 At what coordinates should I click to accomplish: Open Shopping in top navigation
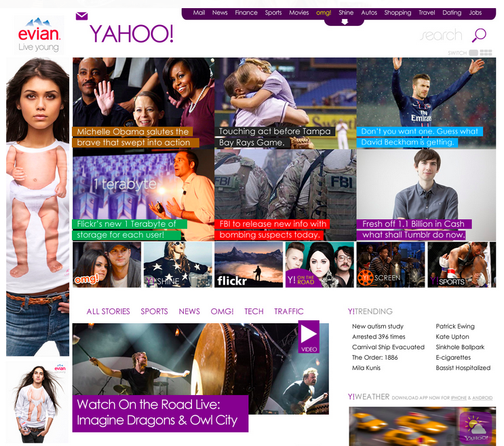[x=398, y=13]
